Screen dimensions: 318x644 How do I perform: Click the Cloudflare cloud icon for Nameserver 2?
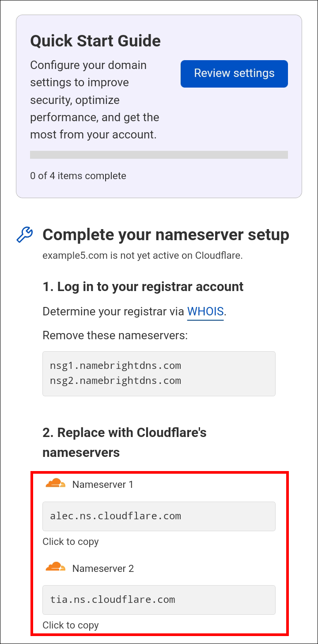click(55, 567)
